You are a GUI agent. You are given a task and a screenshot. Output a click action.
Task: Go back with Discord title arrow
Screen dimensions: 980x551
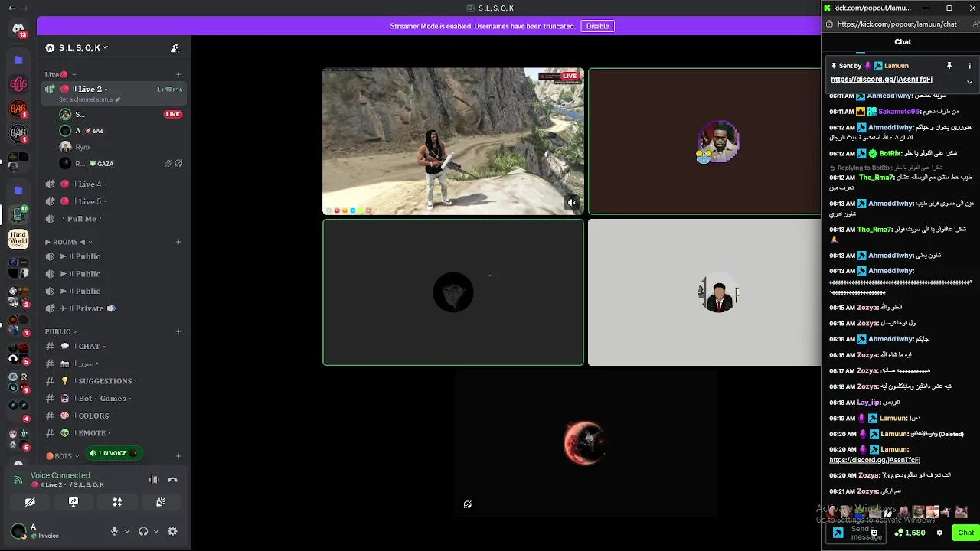click(x=11, y=8)
